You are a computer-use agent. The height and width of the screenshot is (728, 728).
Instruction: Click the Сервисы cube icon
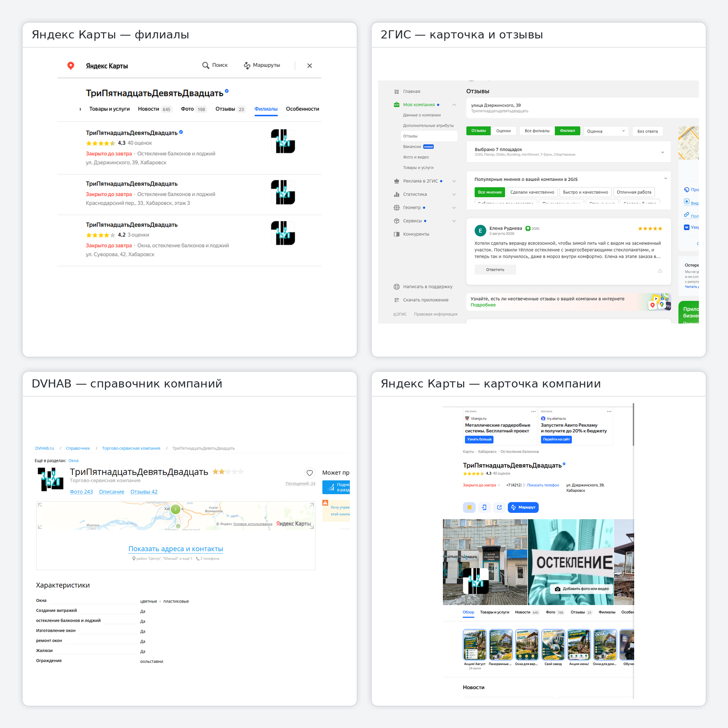(x=396, y=221)
